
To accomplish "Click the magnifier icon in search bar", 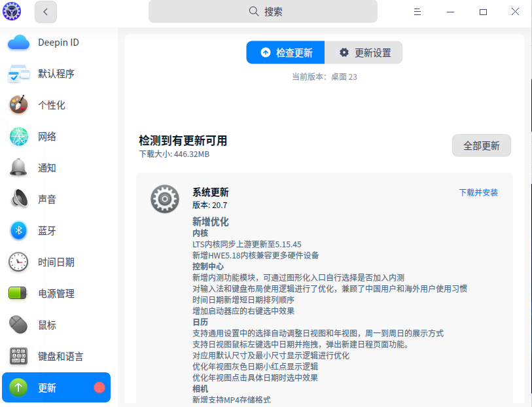I will 254,12.
